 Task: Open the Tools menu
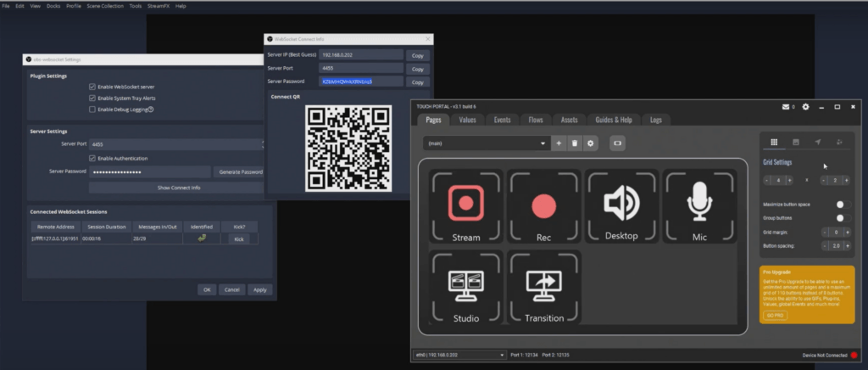point(136,6)
